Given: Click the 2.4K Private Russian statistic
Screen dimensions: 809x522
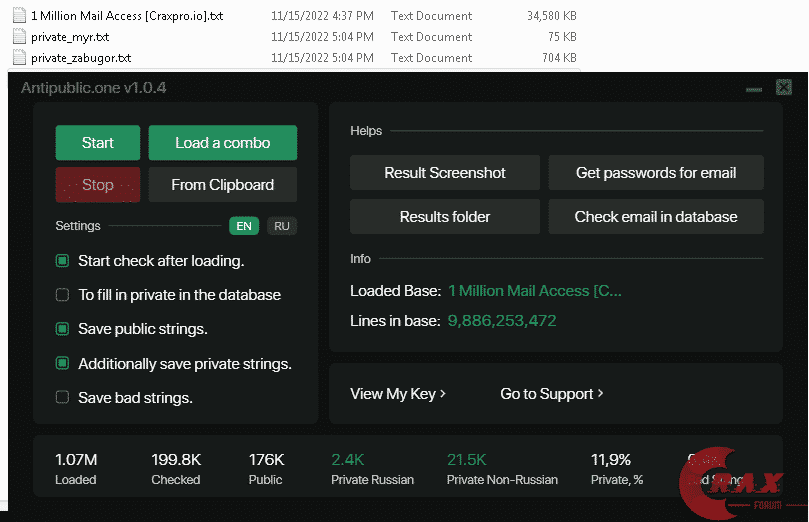Looking at the screenshot, I should (373, 469).
